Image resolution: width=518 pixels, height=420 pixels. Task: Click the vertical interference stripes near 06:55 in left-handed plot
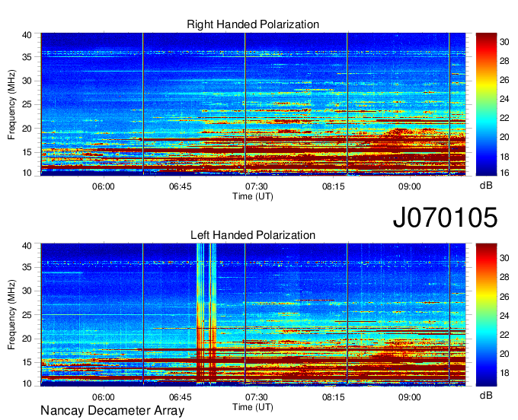(x=206, y=314)
